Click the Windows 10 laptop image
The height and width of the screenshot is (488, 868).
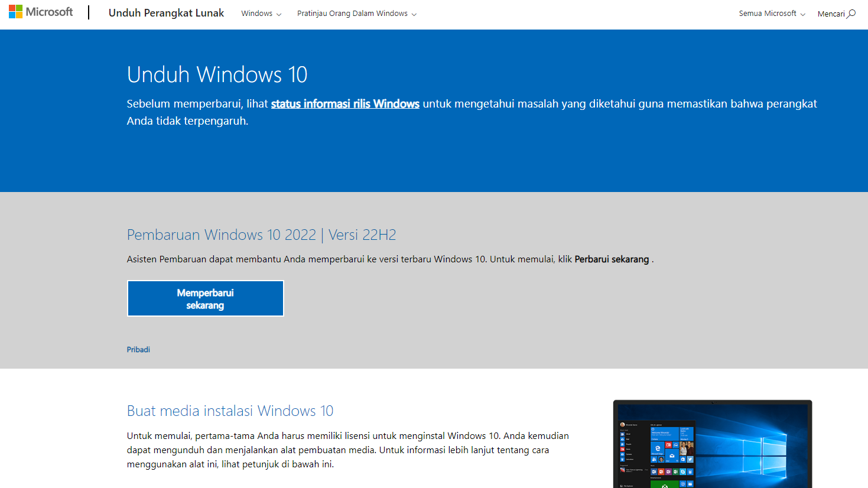coord(713,444)
